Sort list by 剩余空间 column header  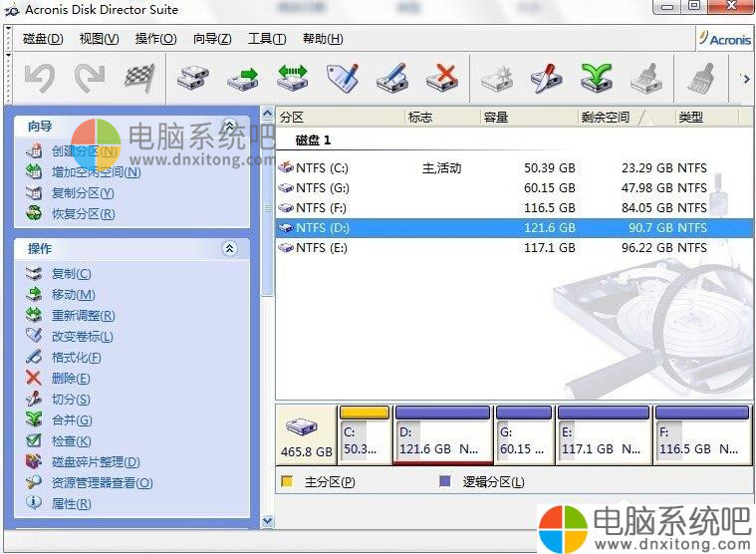tap(627, 118)
